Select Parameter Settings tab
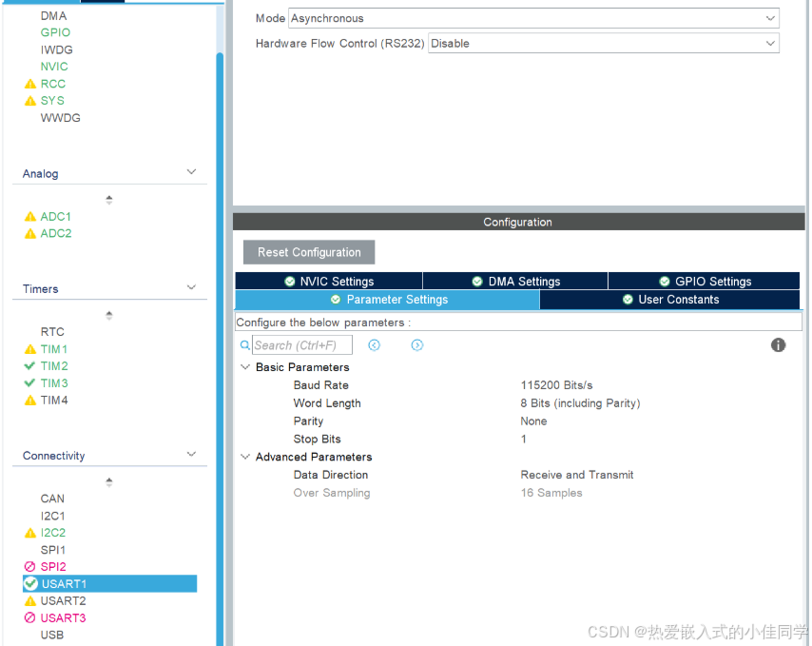812x646 pixels. [387, 300]
